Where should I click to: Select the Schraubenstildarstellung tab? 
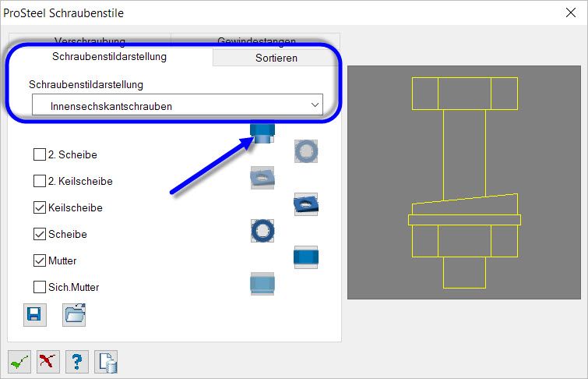click(110, 57)
